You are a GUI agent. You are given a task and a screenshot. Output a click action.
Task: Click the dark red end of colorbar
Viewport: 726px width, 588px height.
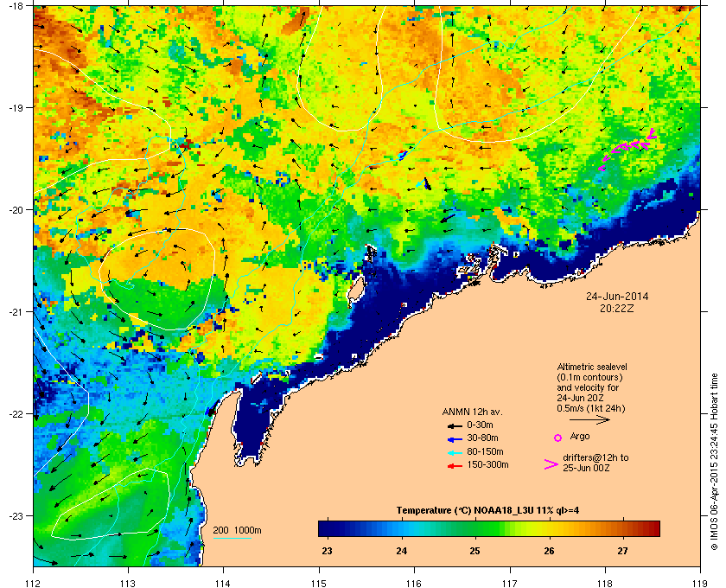pos(653,528)
